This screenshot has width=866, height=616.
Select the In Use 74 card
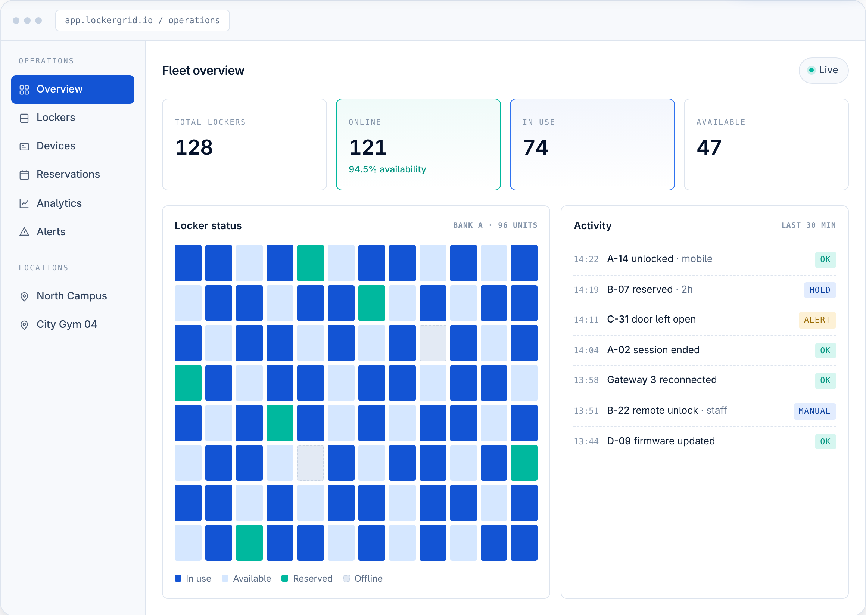[x=592, y=144]
